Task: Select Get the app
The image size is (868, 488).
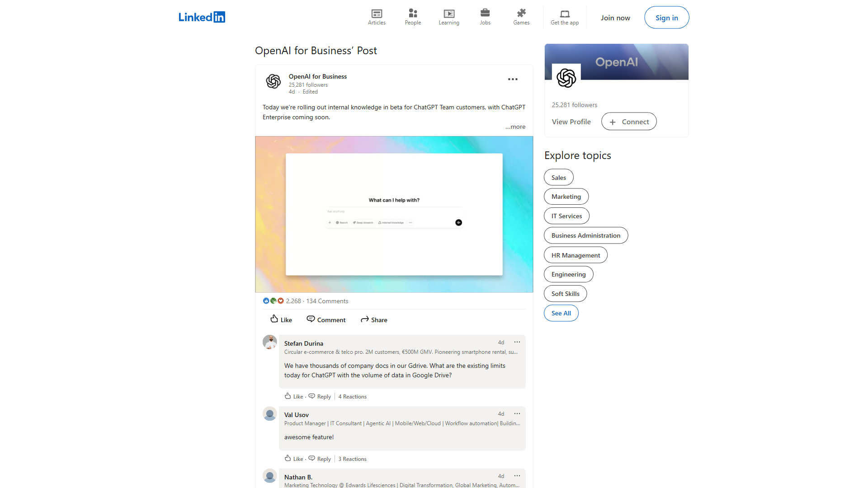Action: (x=565, y=17)
